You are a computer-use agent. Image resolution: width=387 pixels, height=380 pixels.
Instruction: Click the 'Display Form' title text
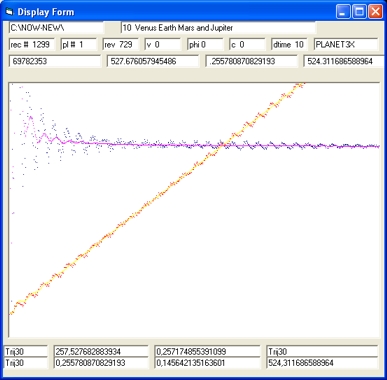[46, 12]
